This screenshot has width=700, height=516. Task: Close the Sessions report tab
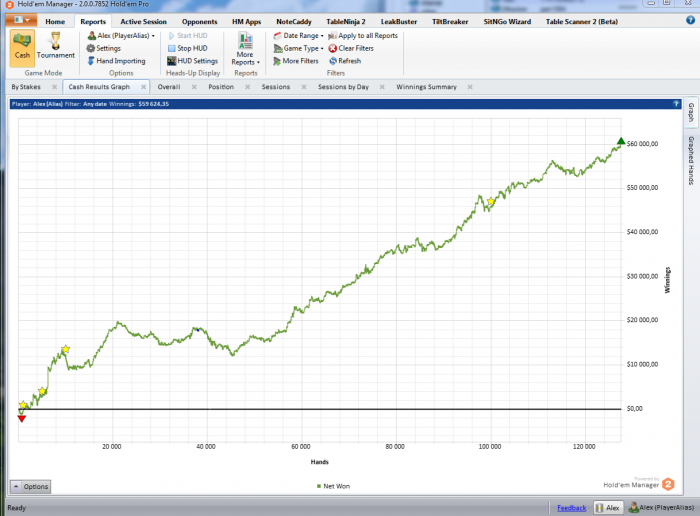pyautogui.click(x=304, y=87)
